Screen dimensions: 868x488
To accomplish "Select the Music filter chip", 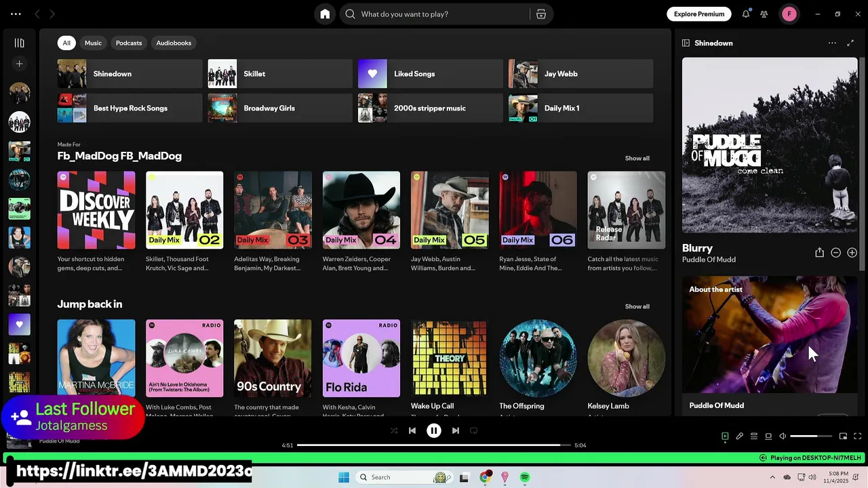I will pyautogui.click(x=93, y=43).
